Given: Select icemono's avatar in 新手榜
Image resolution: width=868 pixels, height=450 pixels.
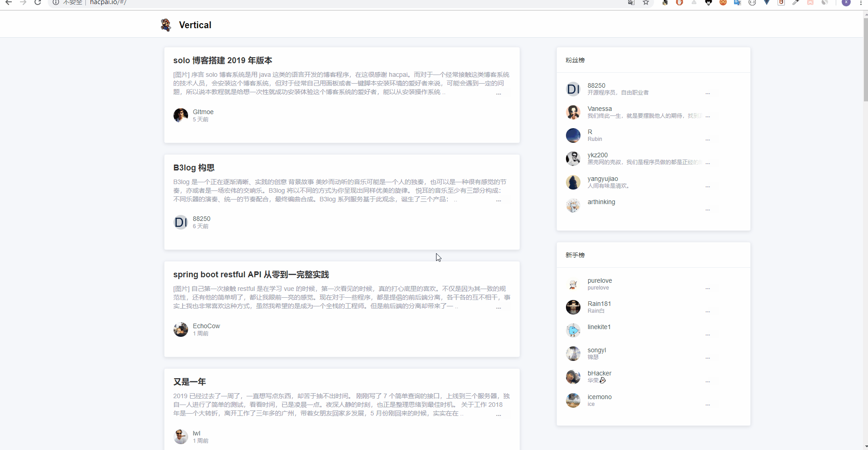Looking at the screenshot, I should pyautogui.click(x=573, y=400).
